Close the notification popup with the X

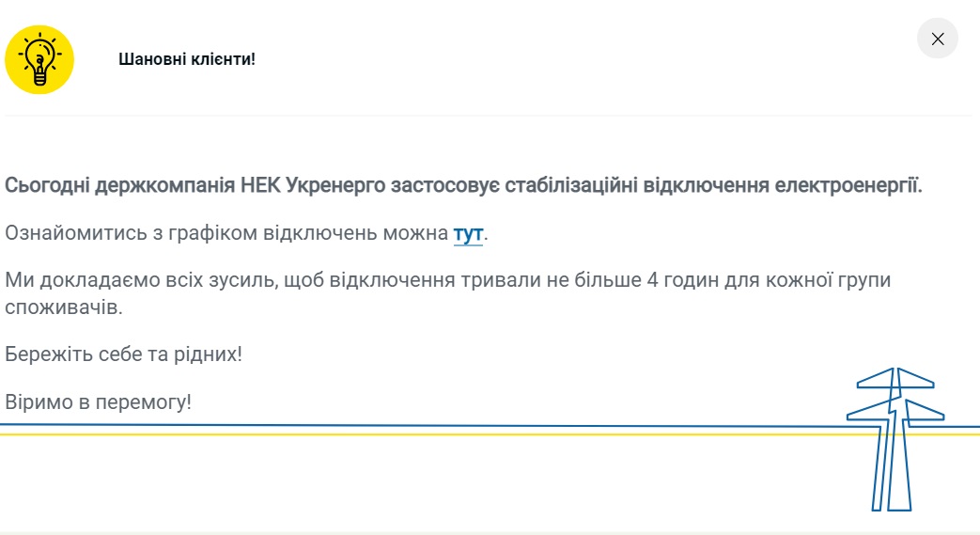pyautogui.click(x=938, y=39)
